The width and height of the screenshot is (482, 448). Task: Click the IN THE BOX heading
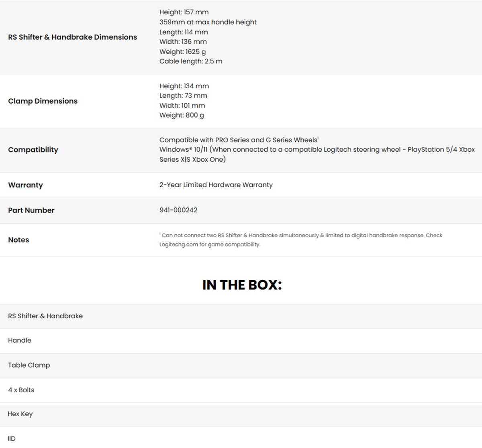pyautogui.click(x=242, y=285)
